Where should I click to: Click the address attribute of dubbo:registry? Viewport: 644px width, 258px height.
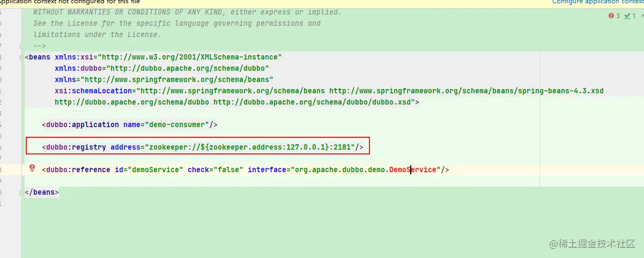tap(125, 147)
